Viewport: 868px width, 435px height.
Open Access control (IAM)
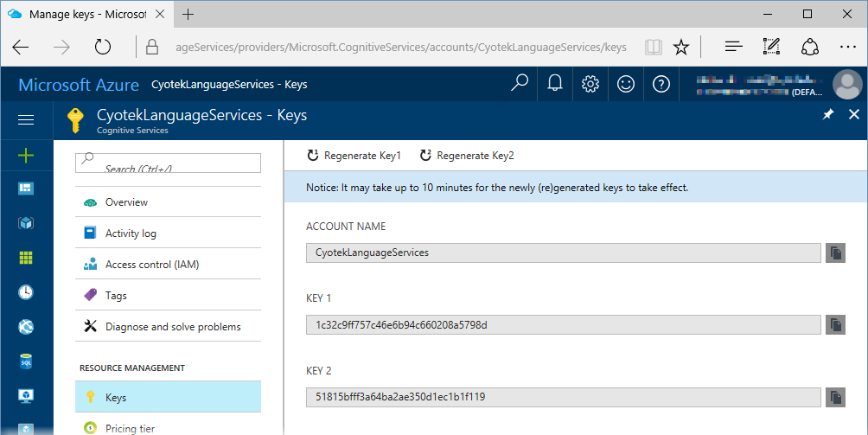pos(168,264)
